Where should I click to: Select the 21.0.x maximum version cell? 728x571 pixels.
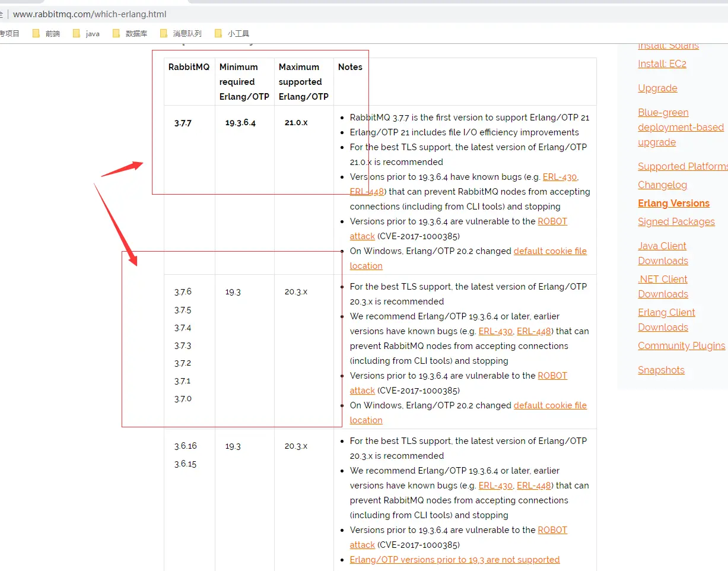(x=296, y=123)
